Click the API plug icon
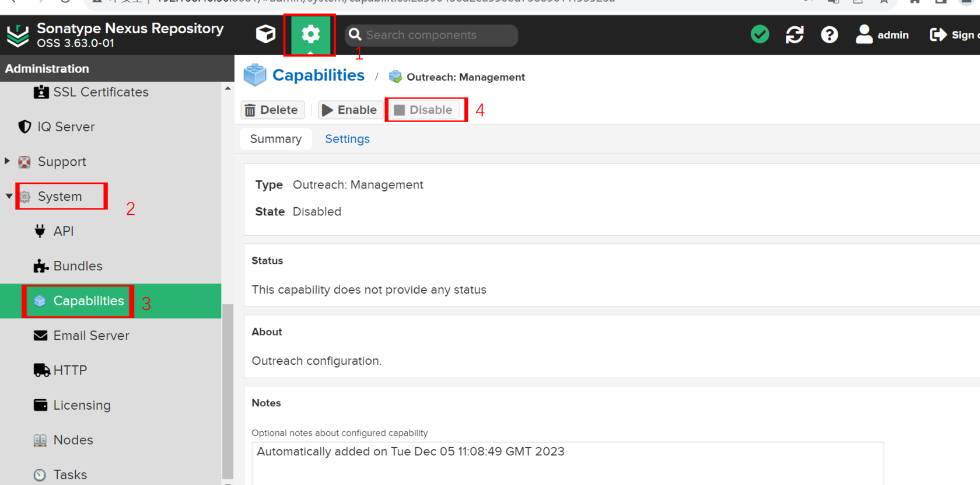This screenshot has height=485, width=980. tap(40, 231)
